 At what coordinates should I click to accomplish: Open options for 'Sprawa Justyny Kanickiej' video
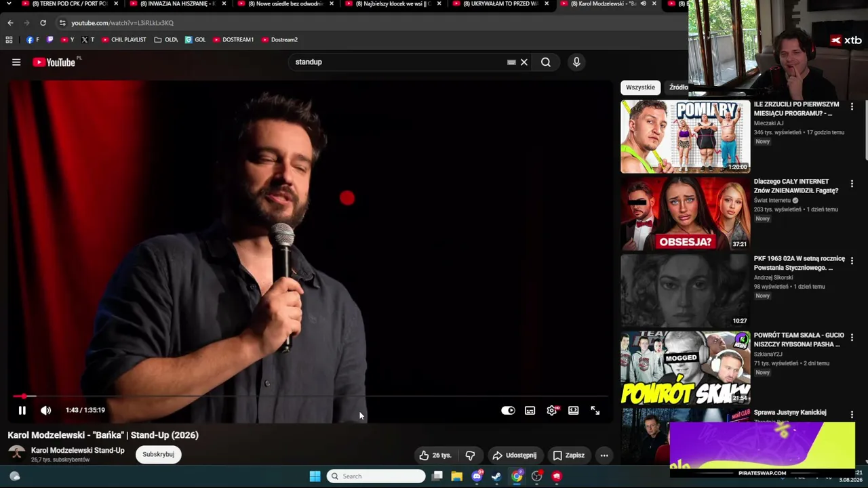tap(852, 414)
